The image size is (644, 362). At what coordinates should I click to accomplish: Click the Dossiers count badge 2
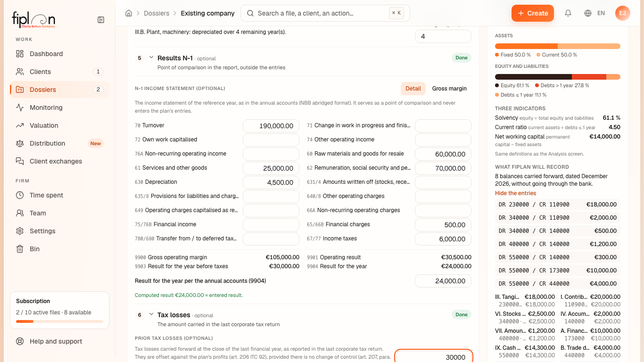pos(98,90)
